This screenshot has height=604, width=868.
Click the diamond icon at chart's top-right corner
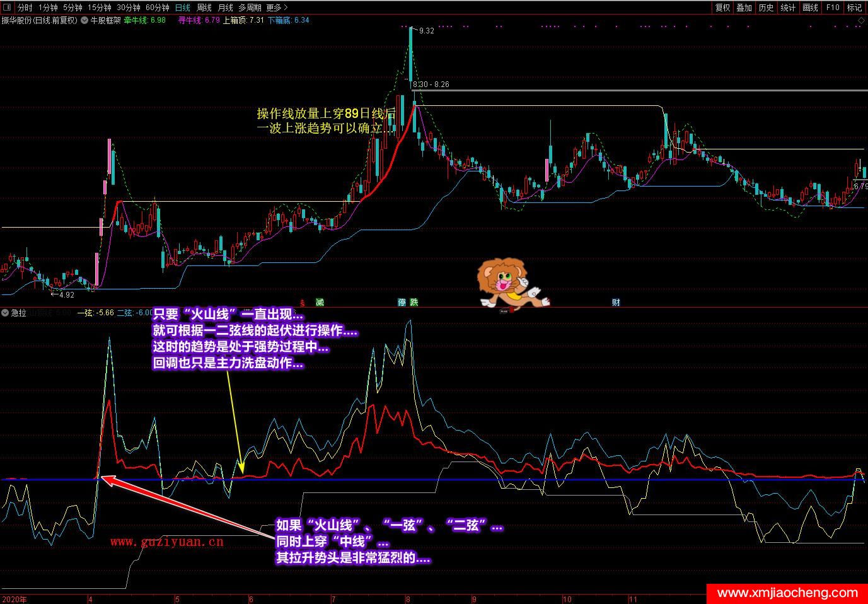click(x=862, y=21)
